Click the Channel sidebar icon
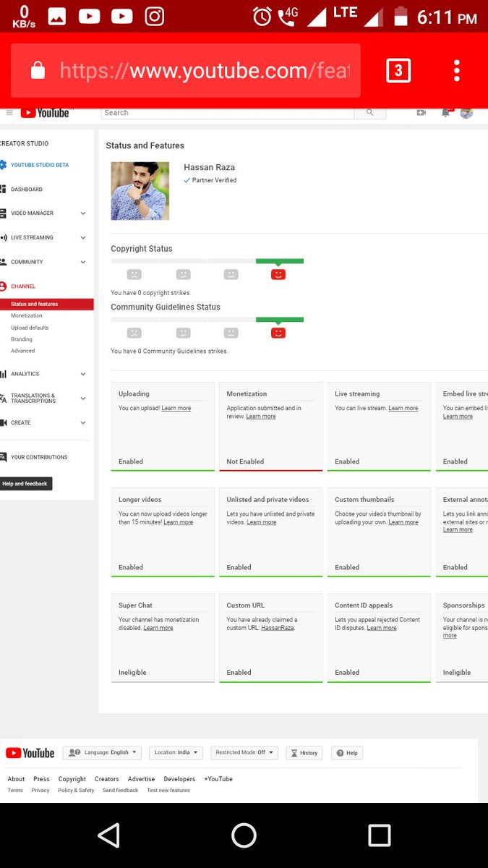Viewport: 488px width, 868px height. pyautogui.click(x=3, y=286)
